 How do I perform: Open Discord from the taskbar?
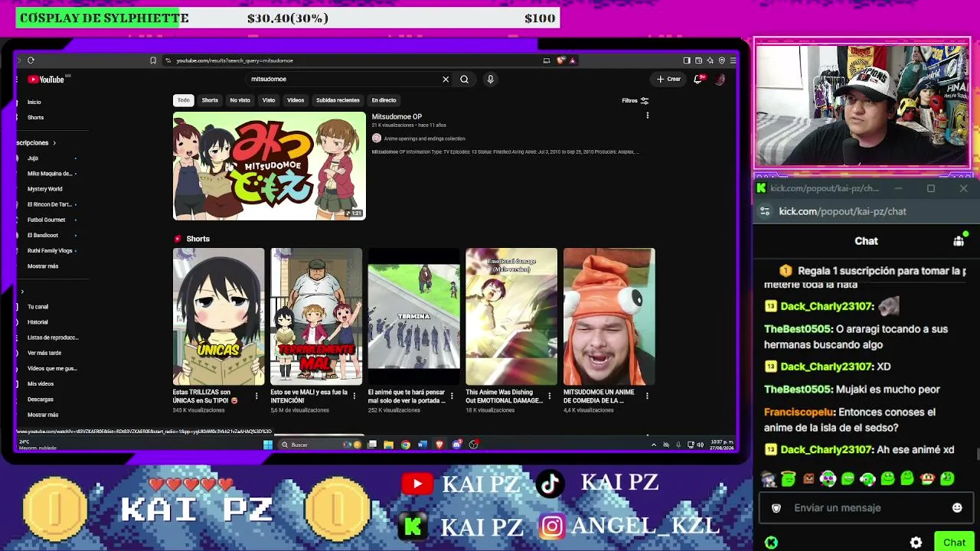pyautogui.click(x=456, y=445)
